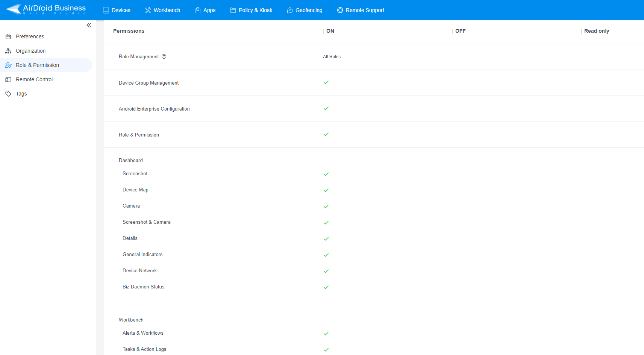The image size is (644, 355).
Task: Click the Read only column header
Action: (596, 31)
